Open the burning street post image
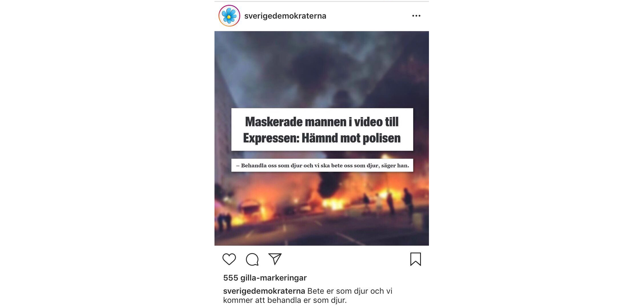Screen dimensions: 644x308 tap(321, 138)
